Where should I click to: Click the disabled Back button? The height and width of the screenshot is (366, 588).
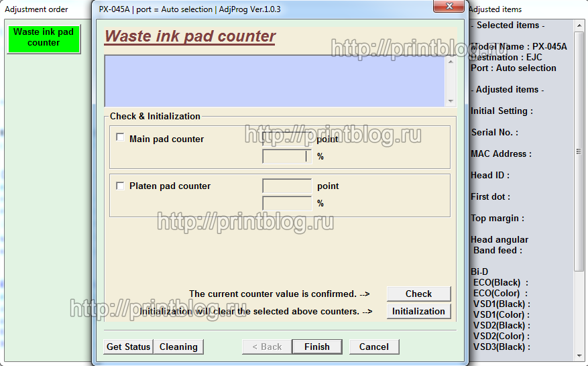(267, 347)
